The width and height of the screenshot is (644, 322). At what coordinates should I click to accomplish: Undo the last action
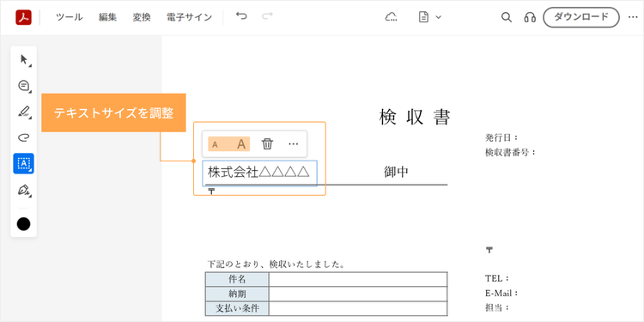click(x=241, y=16)
